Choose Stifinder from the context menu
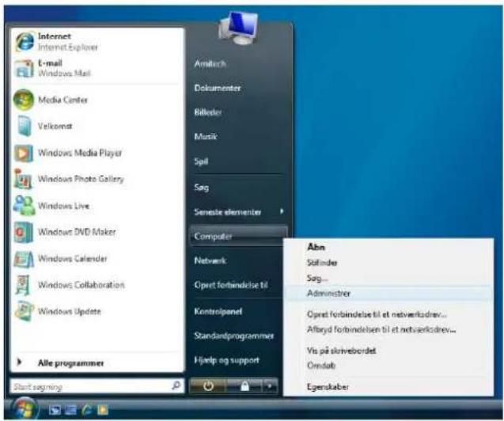Screen dimensions: 504x421 [322, 263]
